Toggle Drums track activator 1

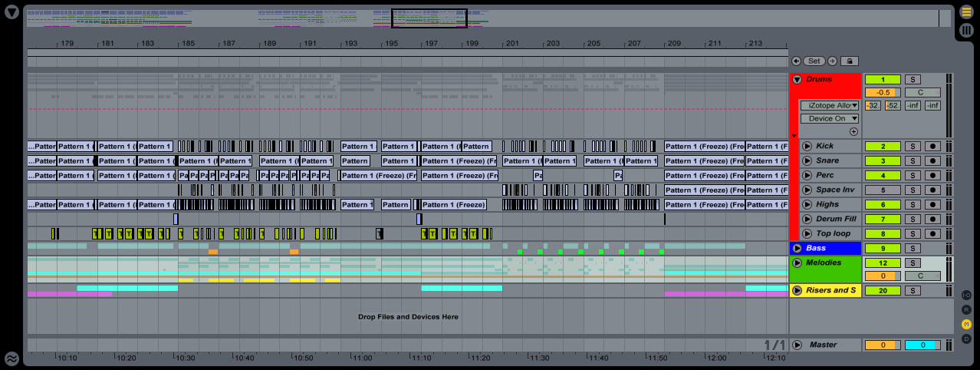click(x=883, y=79)
